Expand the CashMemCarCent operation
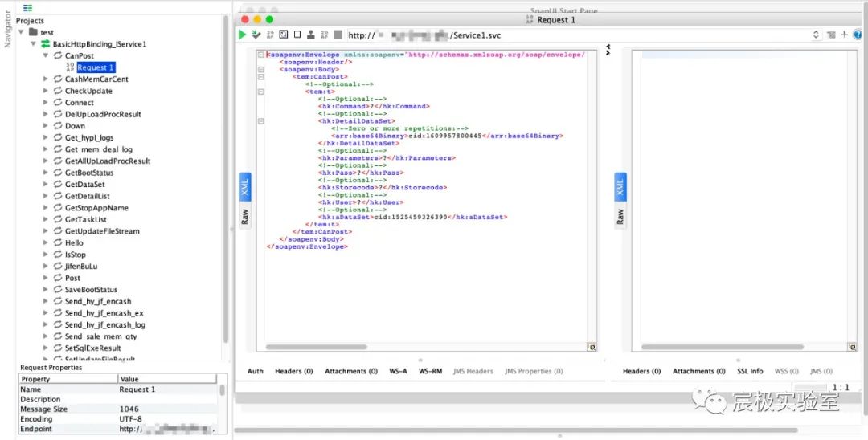Viewport: 868px width, 440px height. (x=45, y=79)
